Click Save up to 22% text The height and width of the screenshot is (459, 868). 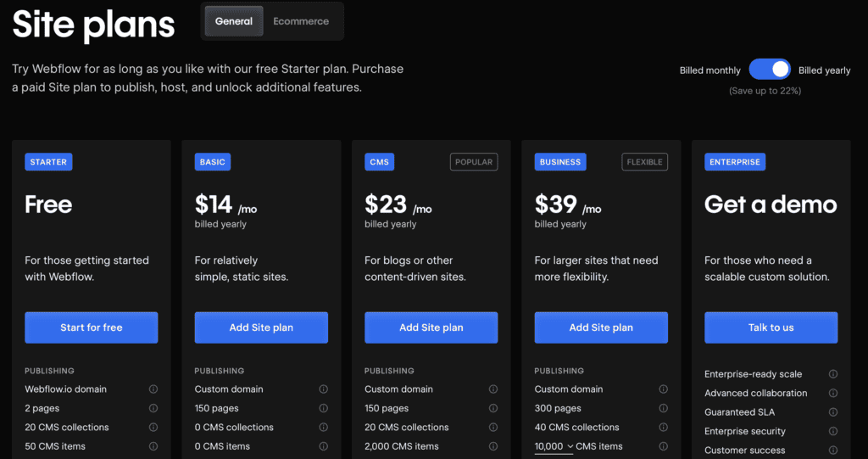(x=765, y=91)
